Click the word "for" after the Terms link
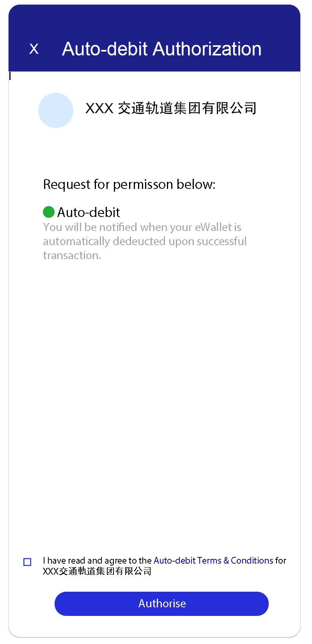Screen dimensions: 312x644 [x=281, y=560]
